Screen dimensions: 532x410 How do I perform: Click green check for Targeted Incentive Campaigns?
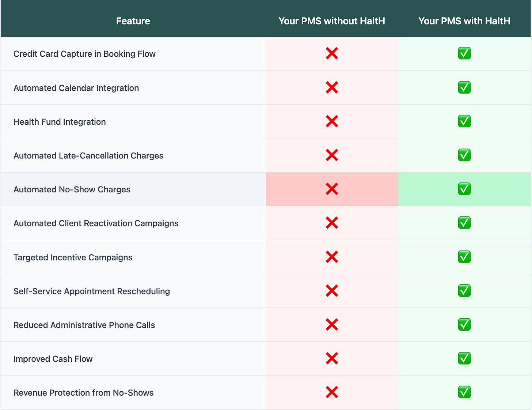tap(464, 257)
